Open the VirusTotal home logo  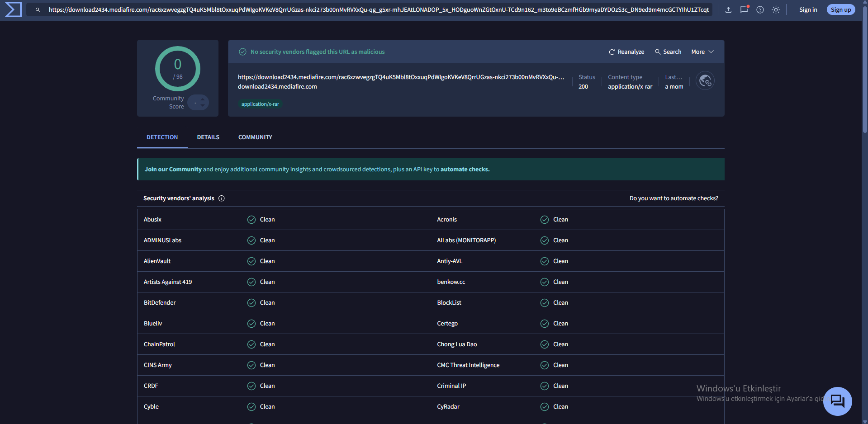click(13, 9)
